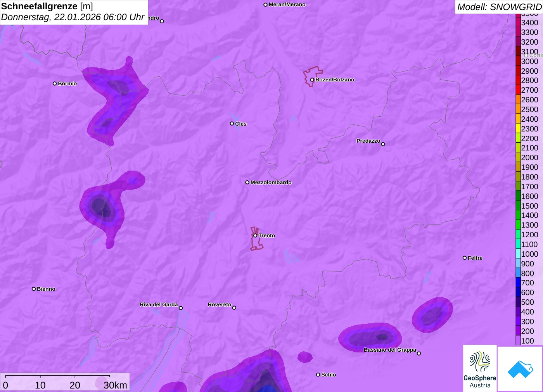Click the 100 m legend swatch
The height and width of the screenshot is (392, 543).
[x=518, y=341]
